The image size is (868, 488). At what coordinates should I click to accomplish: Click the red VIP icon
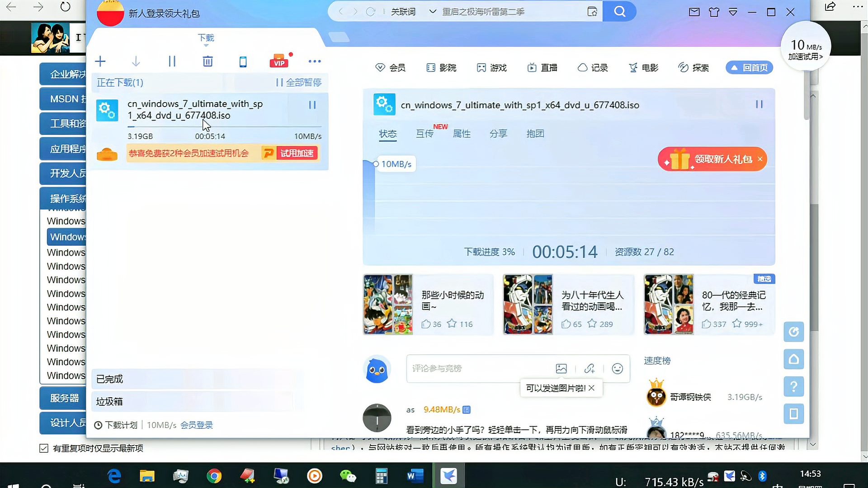point(279,61)
